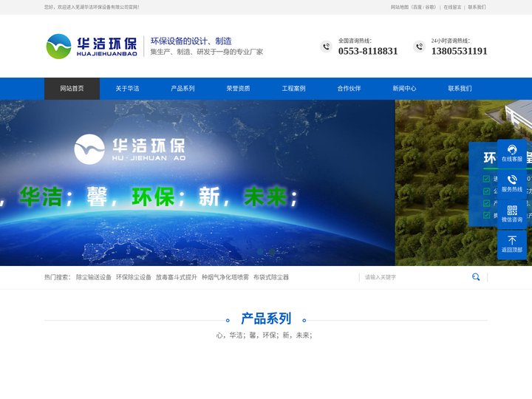This screenshot has height=399, width=532.
Task: Click the 在线留言 link in the top bar
Action: tap(453, 7)
